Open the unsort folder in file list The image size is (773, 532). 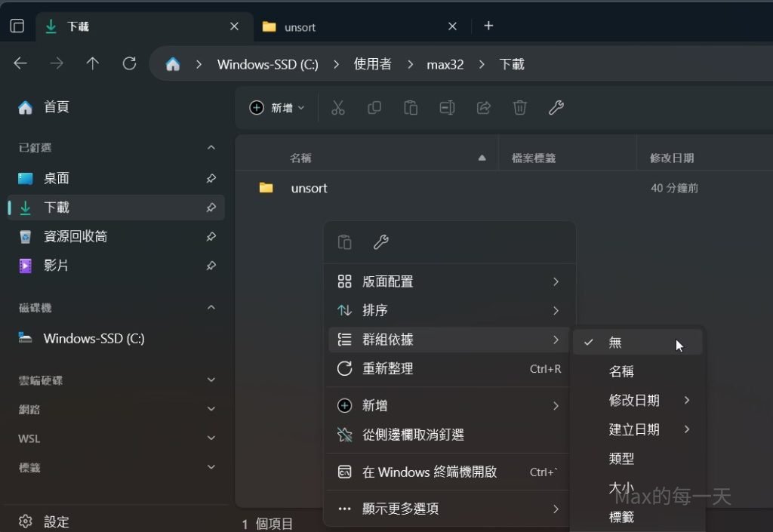pos(309,188)
